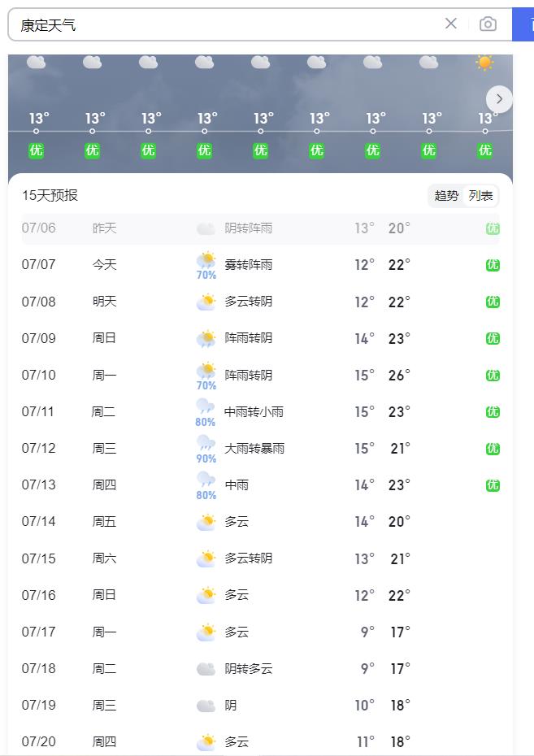534x756 pixels.
Task: Switch to 列表 view
Action: pyautogui.click(x=480, y=195)
